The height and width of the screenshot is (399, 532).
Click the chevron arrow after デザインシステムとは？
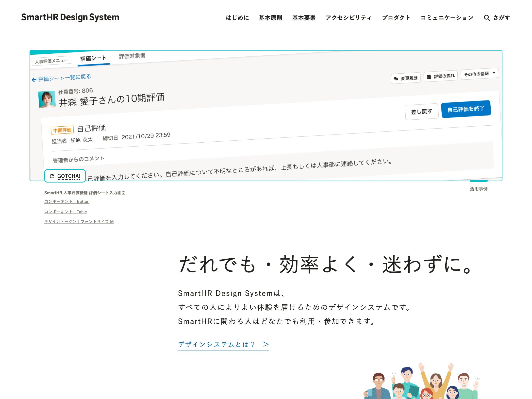[x=266, y=344]
